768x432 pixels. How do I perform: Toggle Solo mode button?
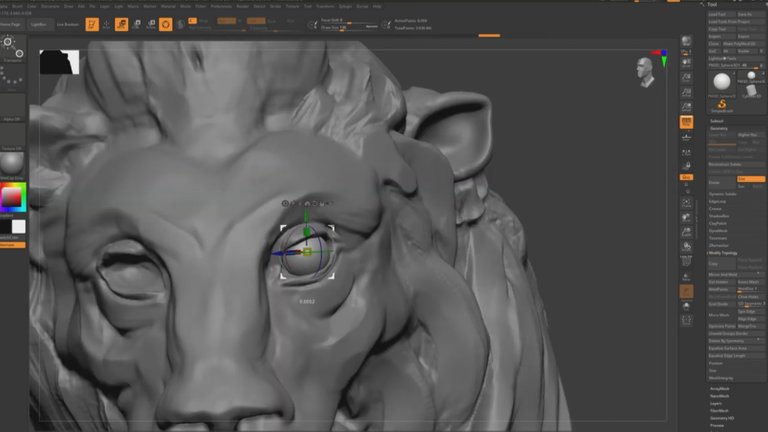(x=687, y=307)
